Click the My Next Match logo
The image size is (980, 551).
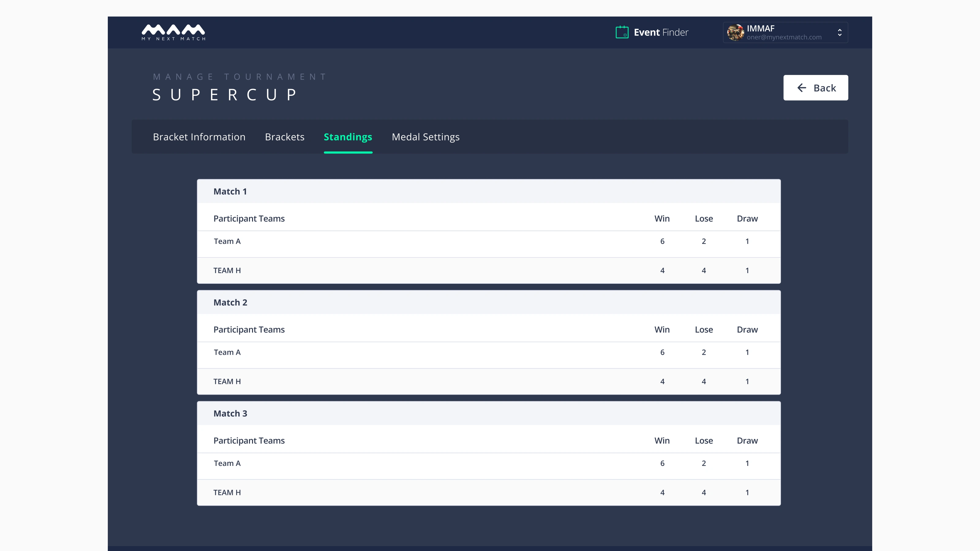coord(173,32)
